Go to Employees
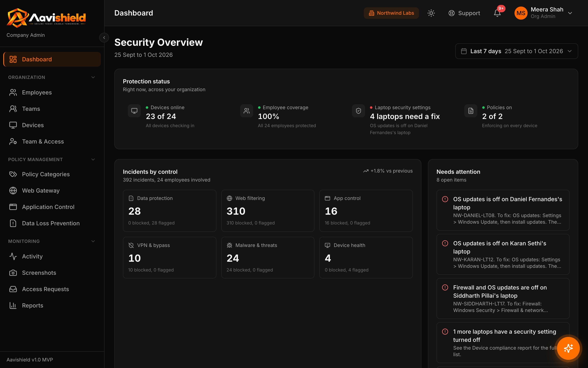This screenshot has width=588, height=368. 52,92
